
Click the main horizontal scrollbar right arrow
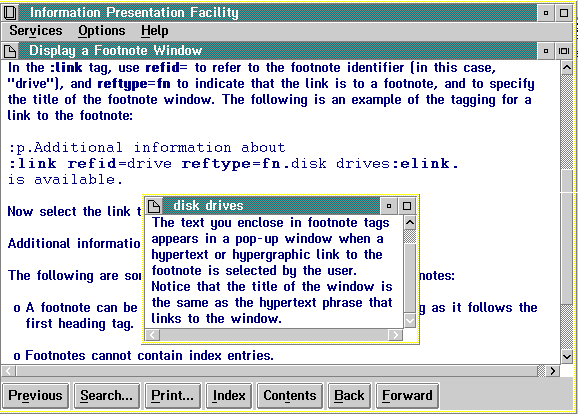click(x=552, y=371)
